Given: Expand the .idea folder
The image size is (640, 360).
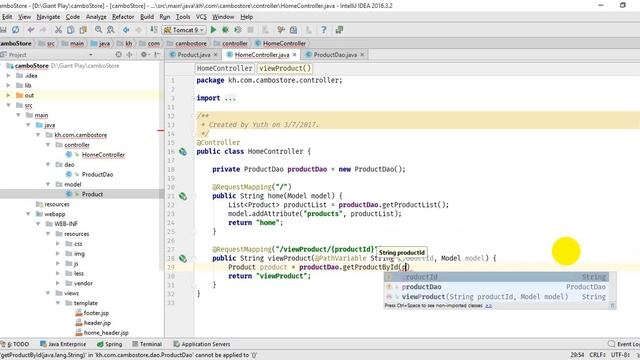Looking at the screenshot, I should tap(9, 76).
